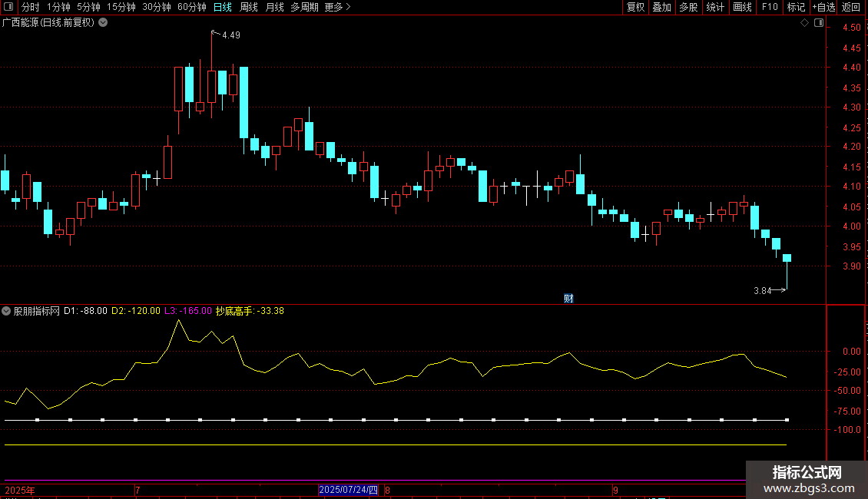Click the -75.00 indicator axis label

click(x=847, y=411)
